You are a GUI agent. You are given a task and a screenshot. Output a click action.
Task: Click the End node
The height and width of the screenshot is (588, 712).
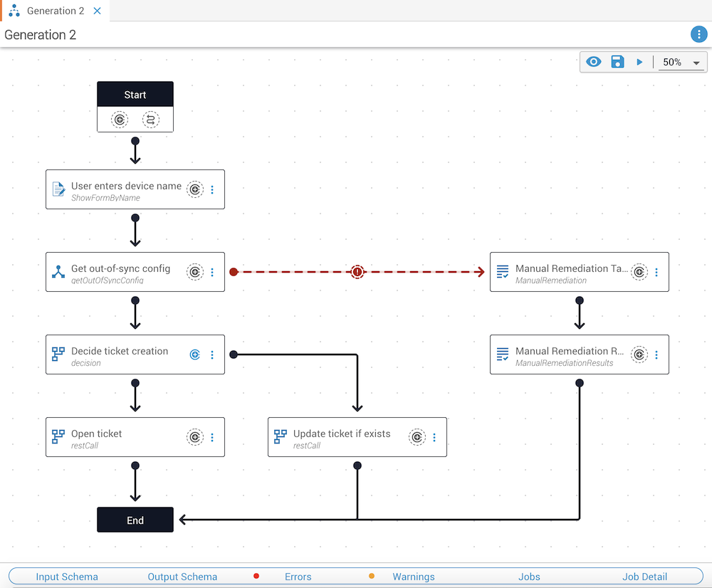[x=135, y=520]
